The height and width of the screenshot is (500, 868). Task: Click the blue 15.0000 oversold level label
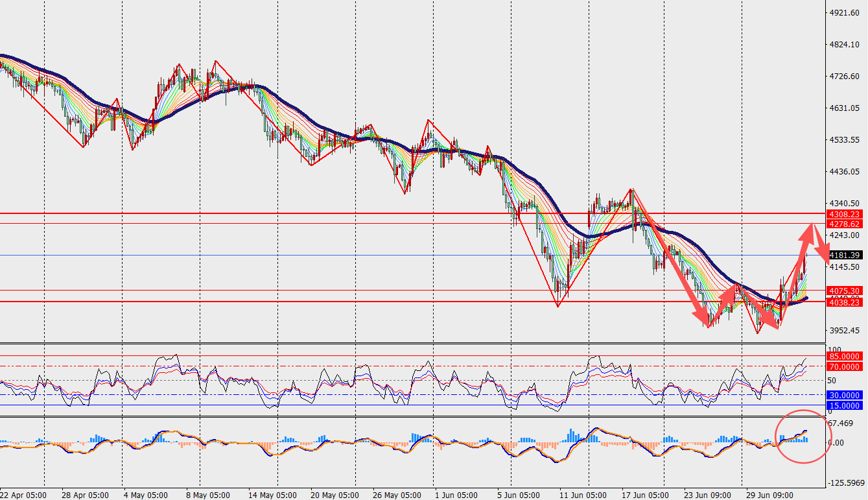(x=845, y=405)
